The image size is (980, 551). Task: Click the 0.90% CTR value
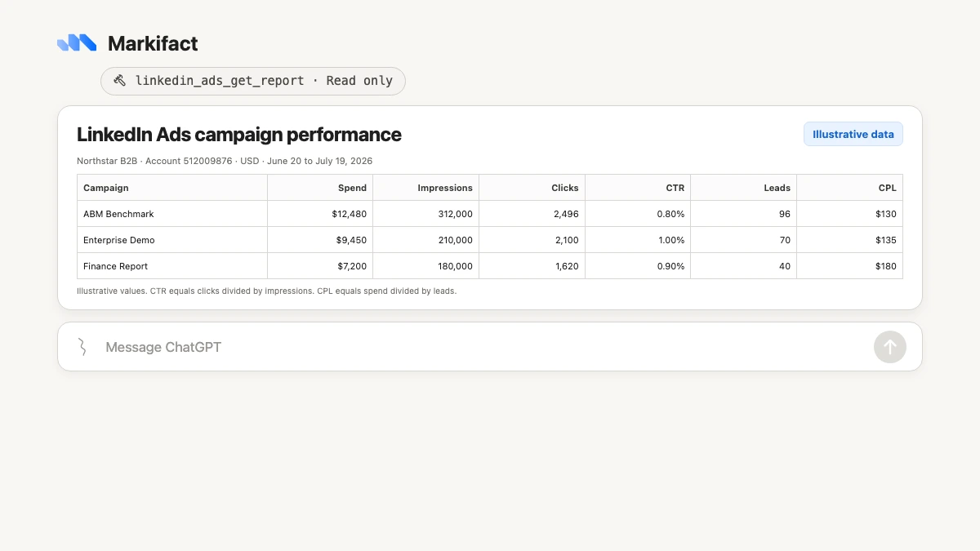click(671, 266)
